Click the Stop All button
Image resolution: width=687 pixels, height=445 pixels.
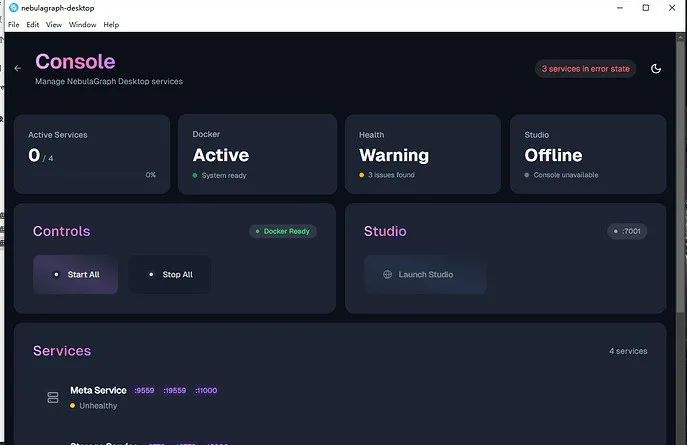(170, 275)
